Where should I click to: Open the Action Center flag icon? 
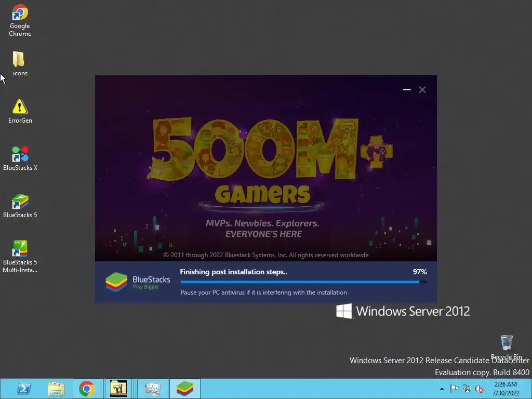coord(454,389)
